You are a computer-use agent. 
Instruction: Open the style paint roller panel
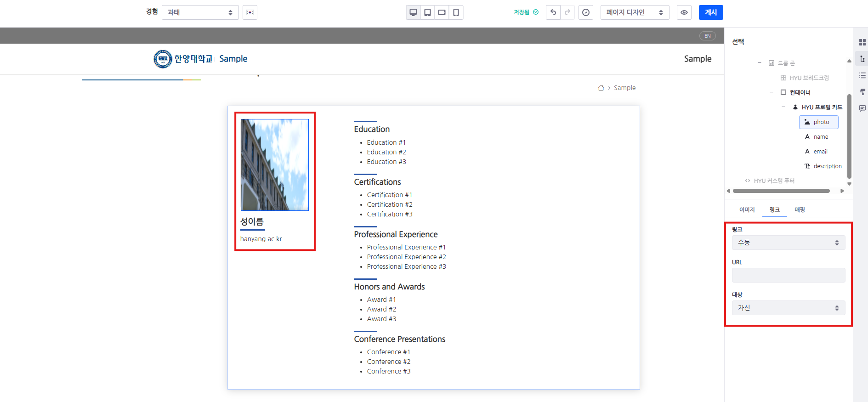(862, 92)
